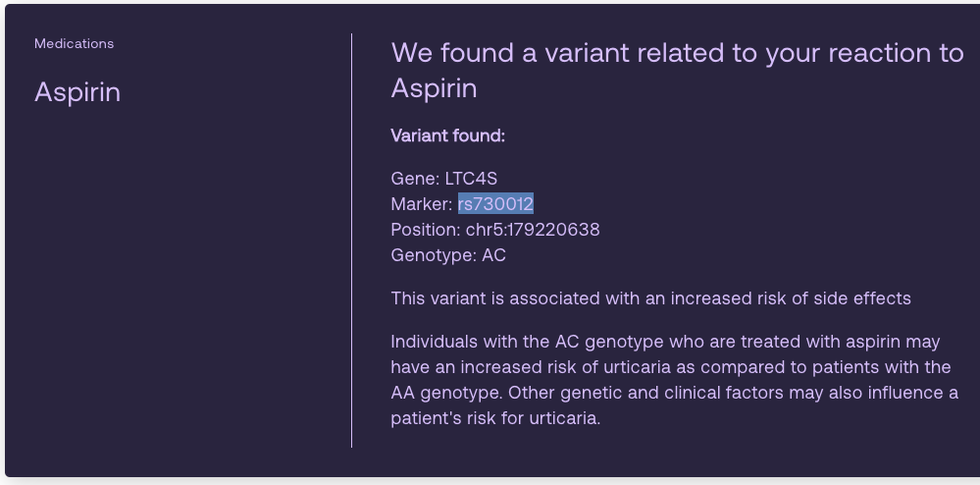Image resolution: width=980 pixels, height=485 pixels.
Task: Click the word 'Position:' label
Action: click(x=426, y=230)
